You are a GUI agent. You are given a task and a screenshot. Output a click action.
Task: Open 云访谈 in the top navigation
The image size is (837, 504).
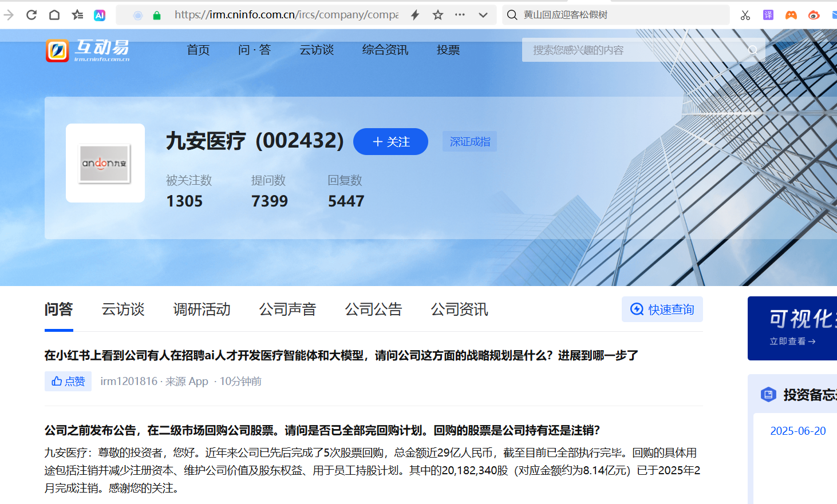317,50
